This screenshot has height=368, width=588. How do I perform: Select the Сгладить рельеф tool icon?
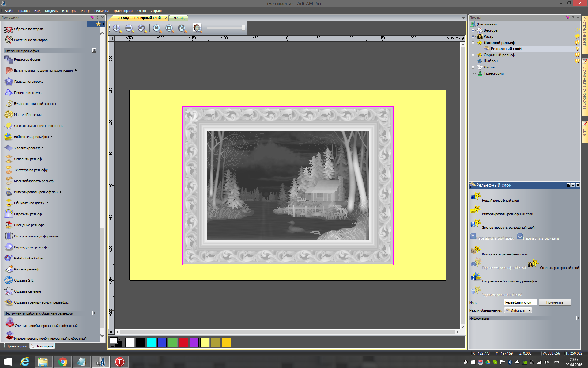pos(9,159)
